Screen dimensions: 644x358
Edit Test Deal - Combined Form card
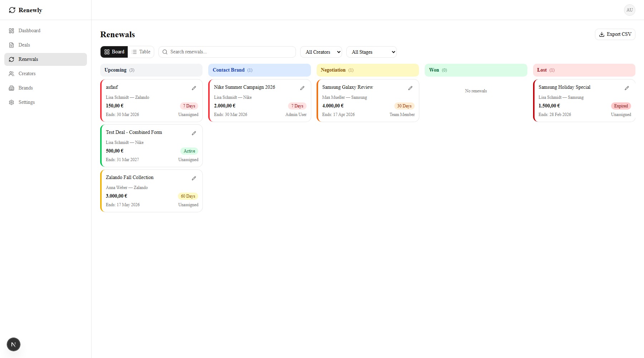point(194,133)
